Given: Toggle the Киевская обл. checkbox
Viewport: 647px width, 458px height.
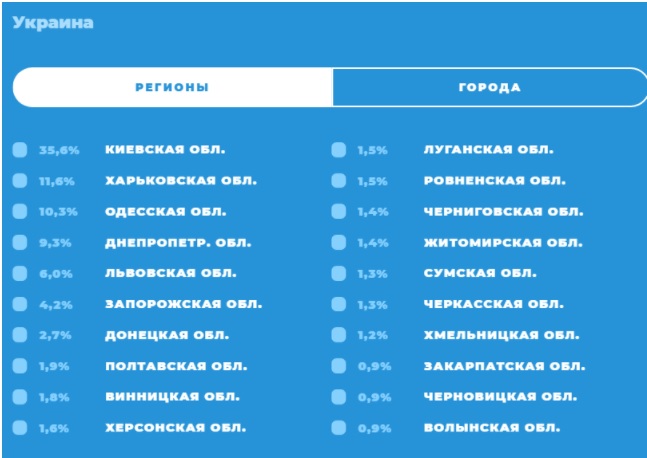Looking at the screenshot, I should tap(20, 150).
